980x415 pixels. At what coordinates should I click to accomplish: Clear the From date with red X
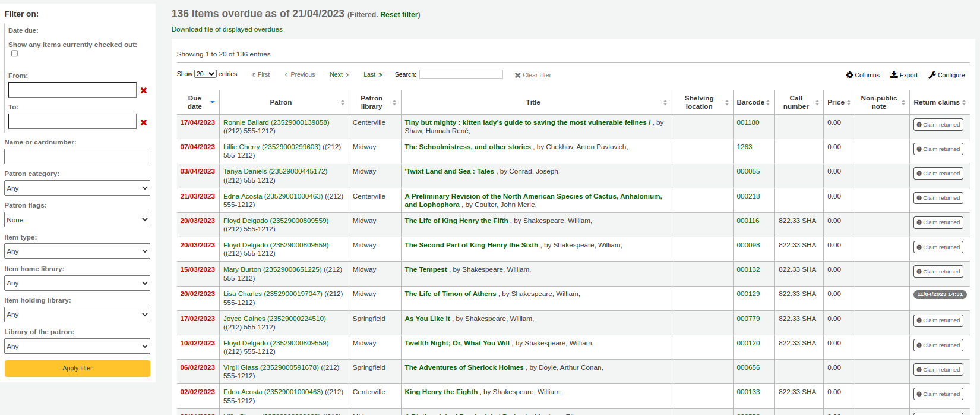[143, 90]
